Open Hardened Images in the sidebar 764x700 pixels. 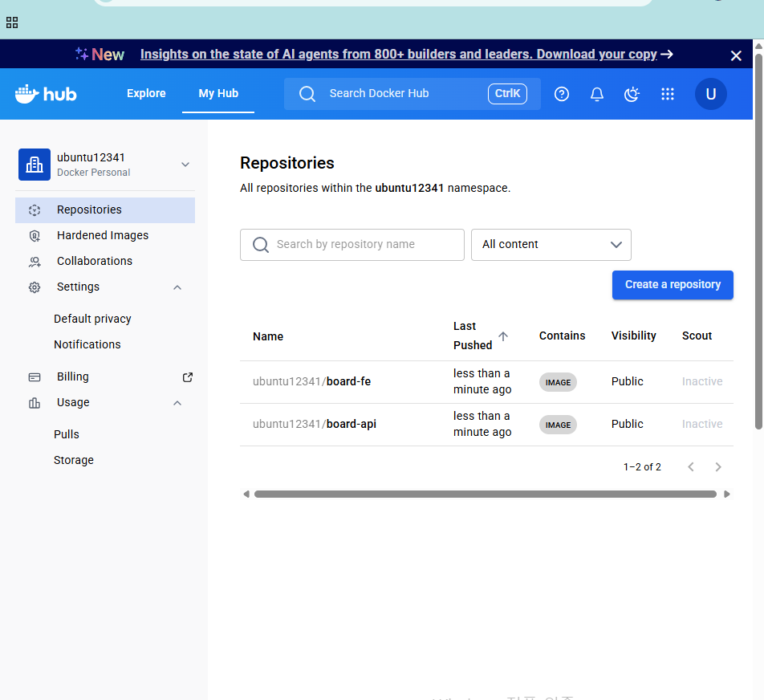[105, 235]
